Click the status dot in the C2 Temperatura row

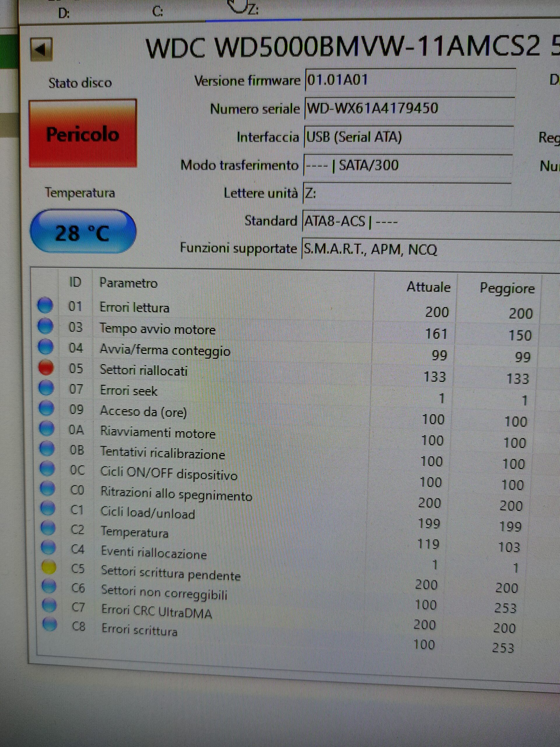[48, 528]
